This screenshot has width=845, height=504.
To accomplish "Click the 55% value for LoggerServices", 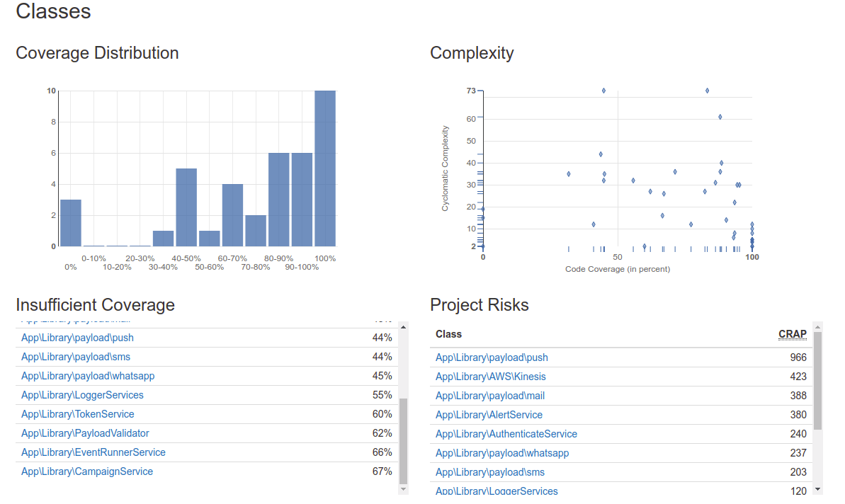I will click(382, 395).
